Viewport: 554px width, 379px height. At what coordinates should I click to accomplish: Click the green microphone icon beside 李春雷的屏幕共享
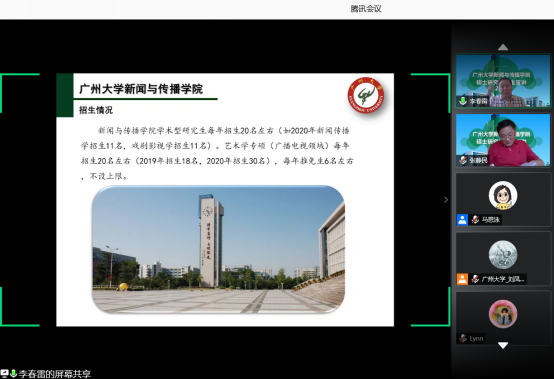click(x=14, y=373)
